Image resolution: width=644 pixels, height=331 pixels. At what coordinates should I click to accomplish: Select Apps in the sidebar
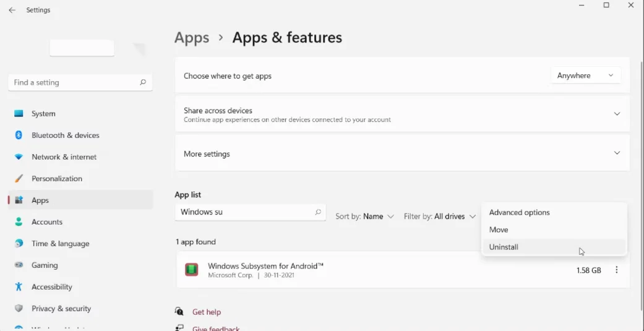pos(80,200)
